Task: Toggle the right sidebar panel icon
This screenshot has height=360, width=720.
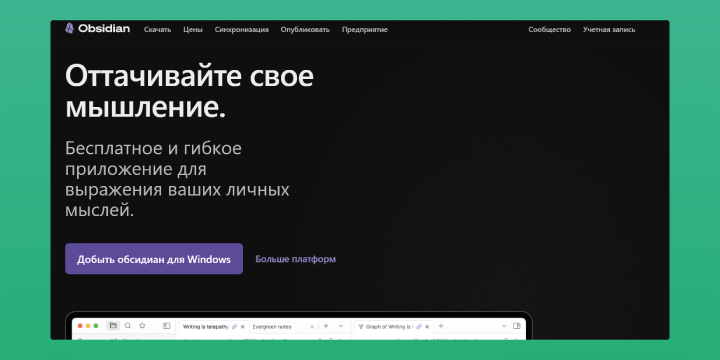Action: click(517, 326)
